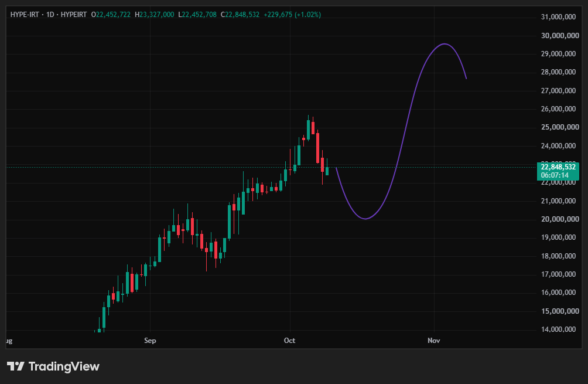Viewport: 588px width, 384px height.
Task: Click the HYPE-IRT symbol name in the legend
Action: 25,15
